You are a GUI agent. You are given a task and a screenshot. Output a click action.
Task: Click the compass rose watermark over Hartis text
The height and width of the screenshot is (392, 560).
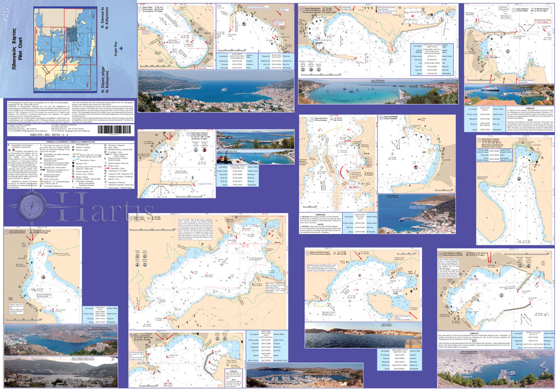(x=32, y=207)
